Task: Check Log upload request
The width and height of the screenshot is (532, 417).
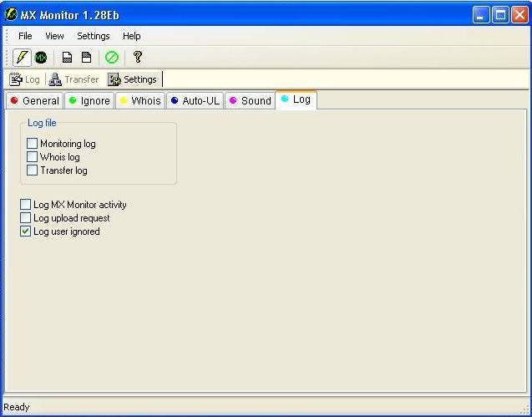Action: pyautogui.click(x=25, y=218)
